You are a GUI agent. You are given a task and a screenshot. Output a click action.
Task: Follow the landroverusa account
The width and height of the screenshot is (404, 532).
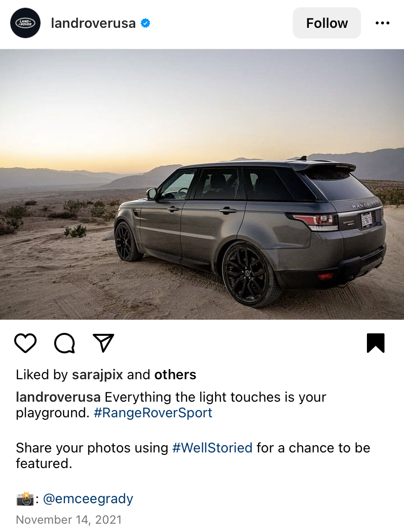click(x=326, y=23)
